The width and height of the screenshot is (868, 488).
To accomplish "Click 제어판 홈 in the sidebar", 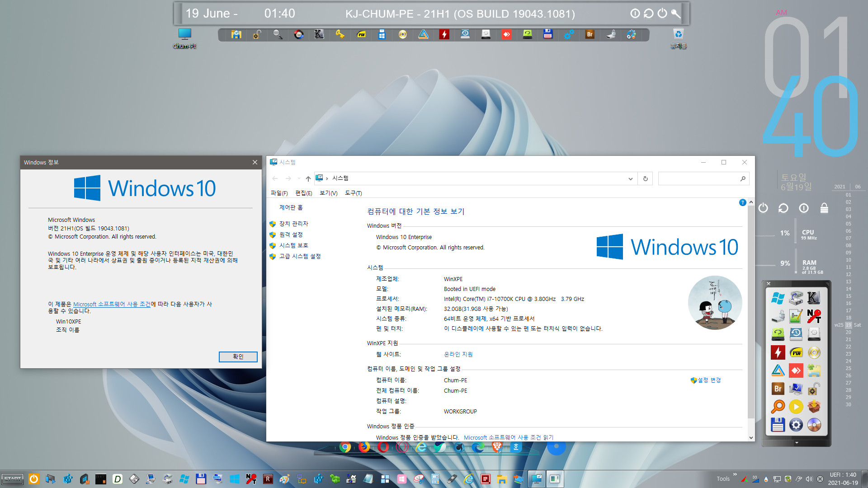I will click(x=291, y=207).
